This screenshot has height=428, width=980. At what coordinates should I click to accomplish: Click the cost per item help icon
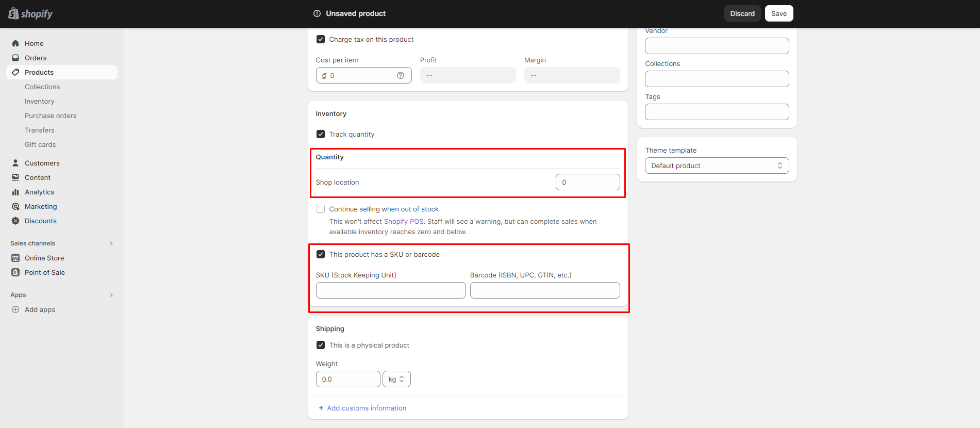click(401, 75)
